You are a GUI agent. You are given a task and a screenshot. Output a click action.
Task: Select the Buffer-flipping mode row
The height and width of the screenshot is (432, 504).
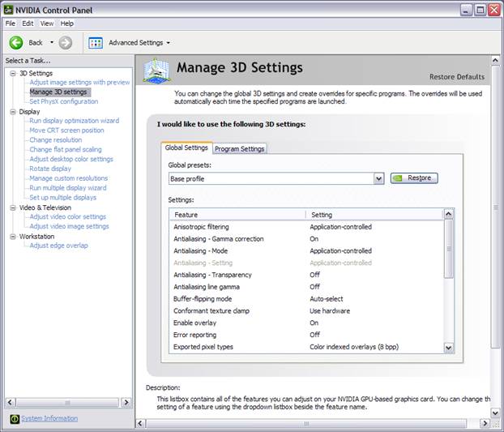tap(306, 299)
